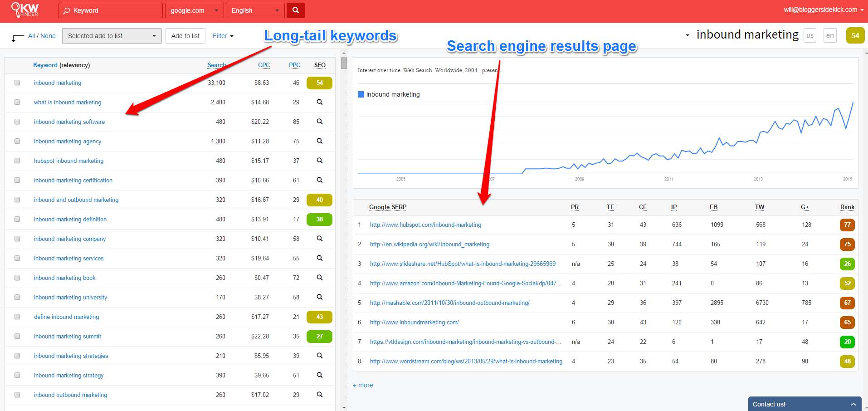Check SEO for 'inbound marketing services'
Viewport: 868px width, 411px height.
(320, 258)
